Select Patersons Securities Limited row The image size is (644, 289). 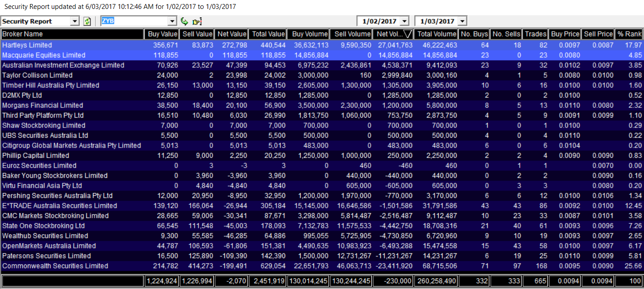coord(322,256)
